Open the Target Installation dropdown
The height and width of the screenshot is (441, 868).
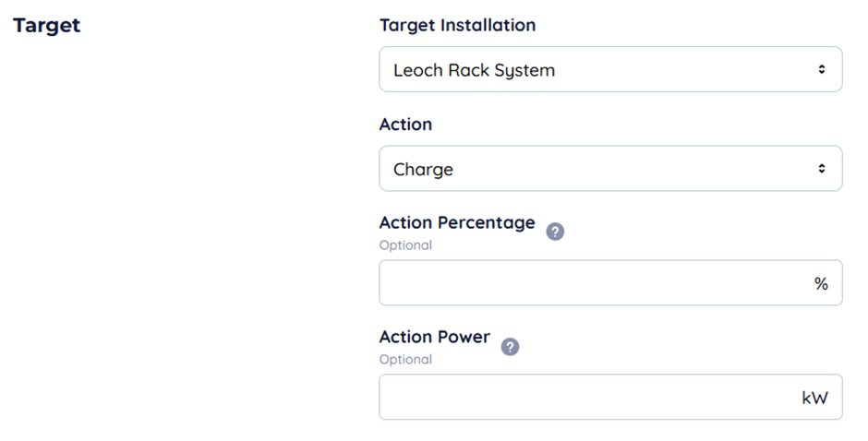609,69
